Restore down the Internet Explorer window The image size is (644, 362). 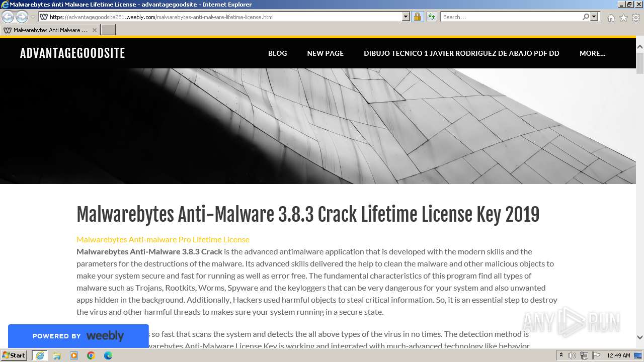pos(629,5)
